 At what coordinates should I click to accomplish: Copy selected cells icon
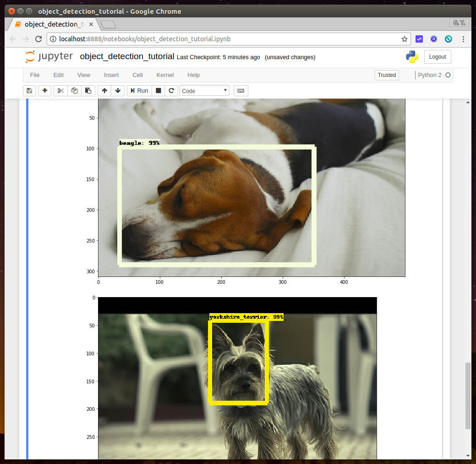click(x=74, y=91)
